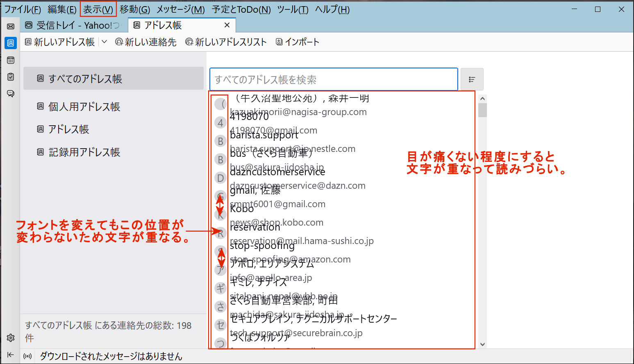Click the すべてのアドレス帳を検索 search field
The width and height of the screenshot is (634, 364).
tap(333, 79)
